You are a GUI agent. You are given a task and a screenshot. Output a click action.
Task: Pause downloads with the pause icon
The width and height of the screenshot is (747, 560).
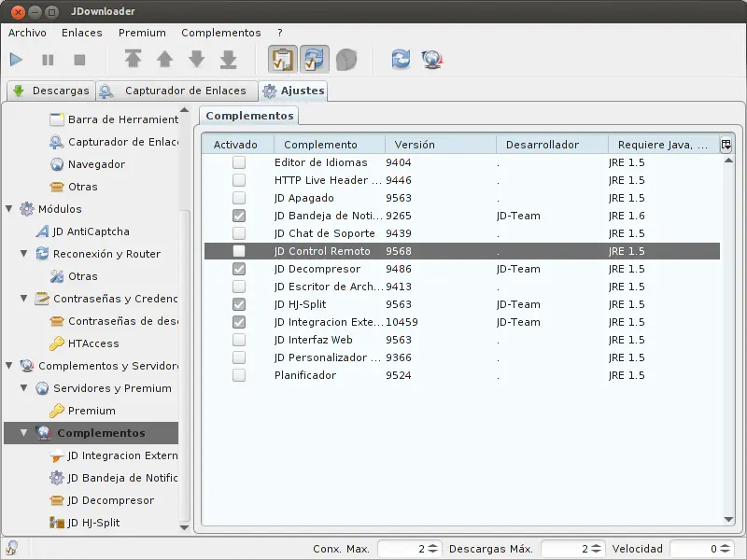(48, 60)
